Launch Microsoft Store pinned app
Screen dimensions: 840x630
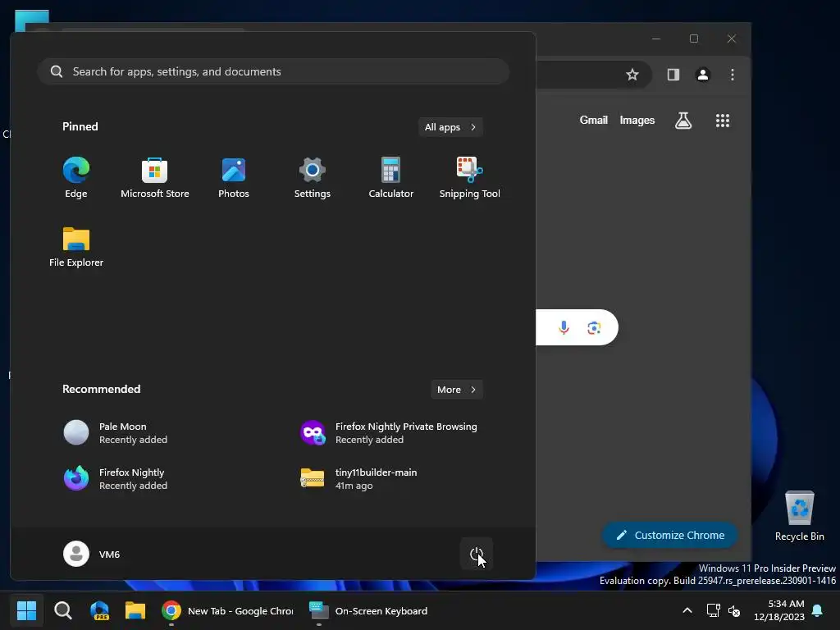click(155, 177)
